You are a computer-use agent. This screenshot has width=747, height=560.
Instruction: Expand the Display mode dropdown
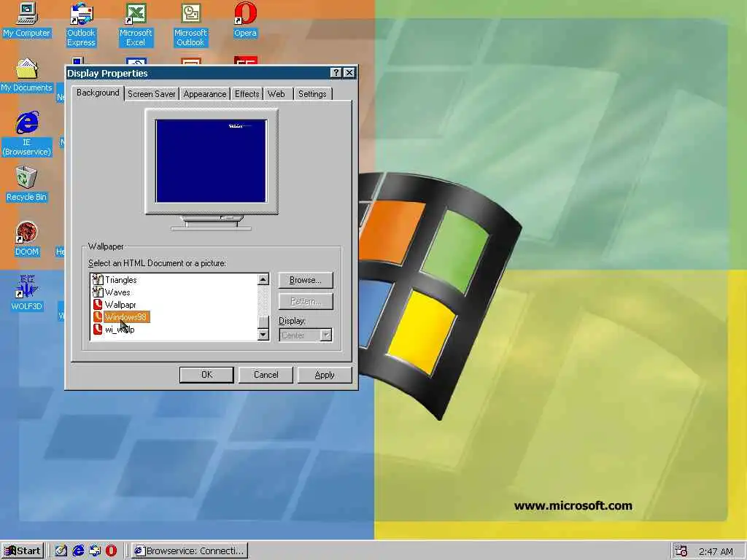click(x=326, y=335)
